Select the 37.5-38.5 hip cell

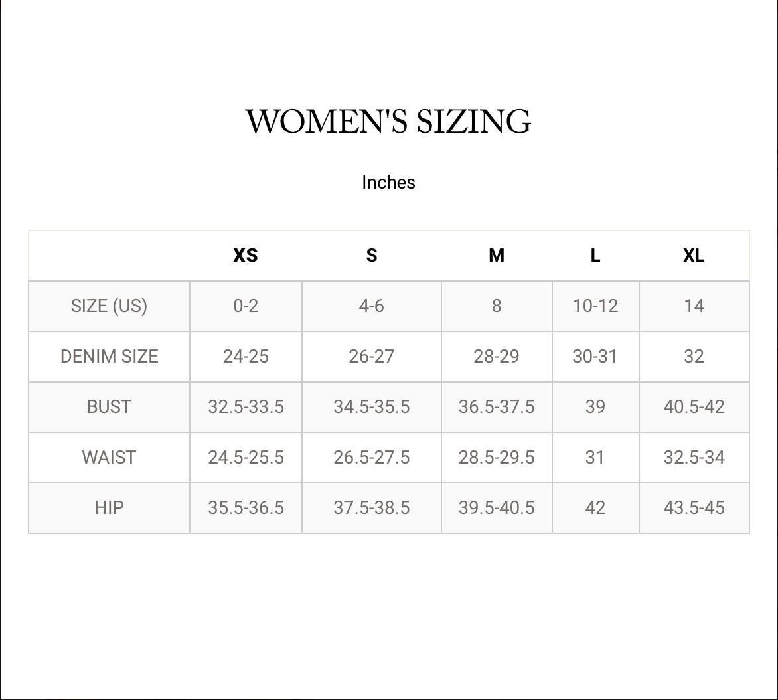372,508
